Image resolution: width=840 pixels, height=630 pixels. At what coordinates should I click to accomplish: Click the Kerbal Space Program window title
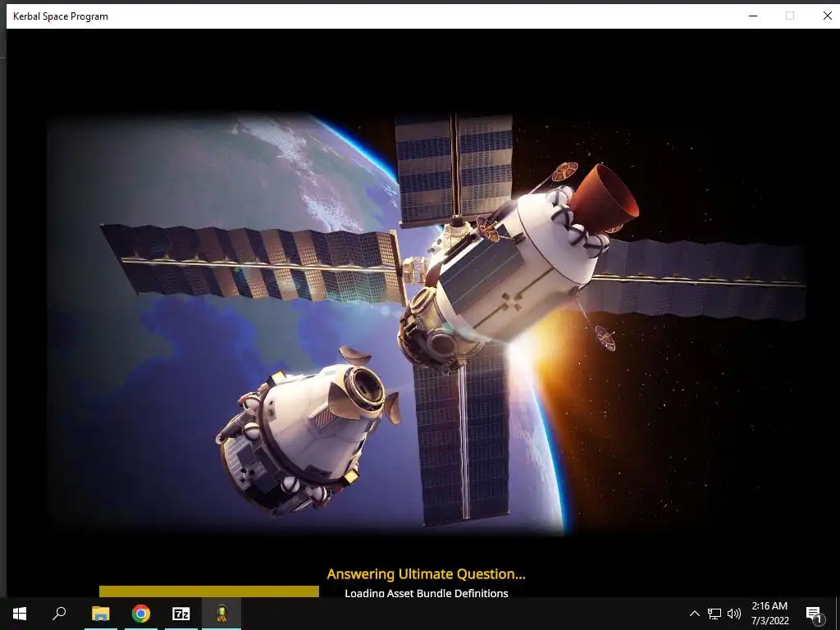point(61,16)
